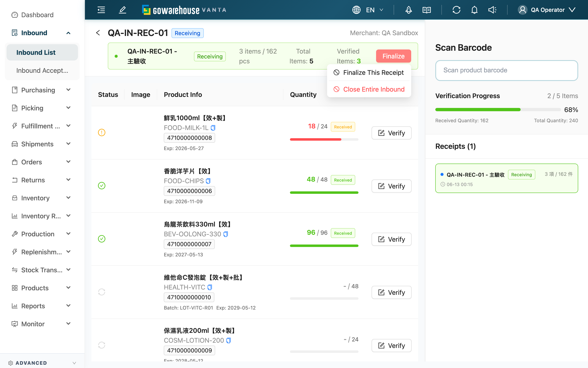Open Inbound Acceptance page
588x368 pixels.
coord(42,70)
